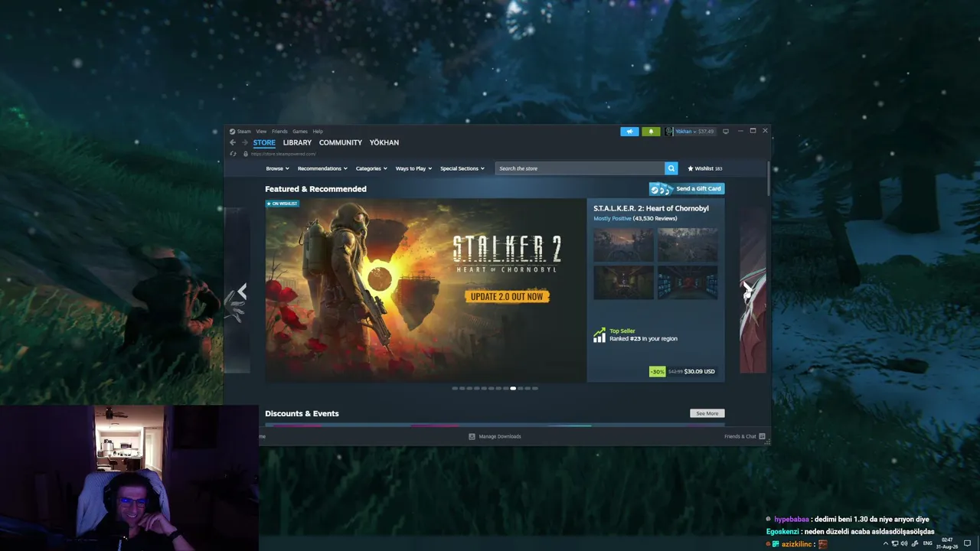This screenshot has width=980, height=551.
Task: Click the store URL address text
Action: click(283, 154)
